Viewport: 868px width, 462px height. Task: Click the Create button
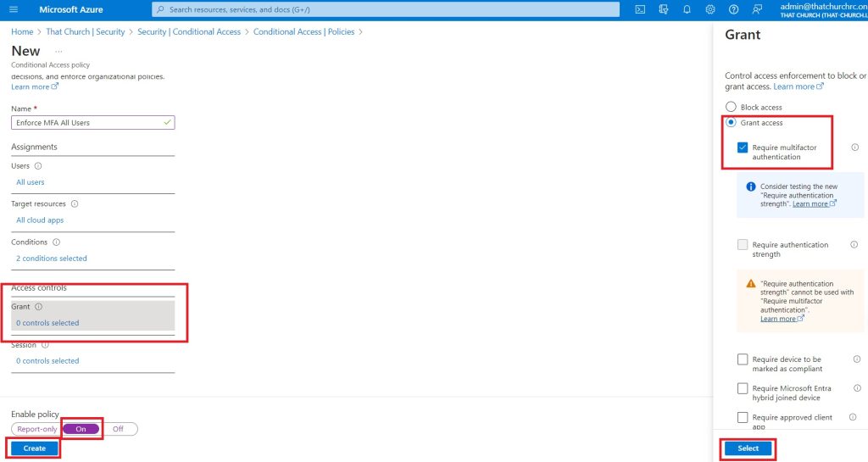pos(34,448)
